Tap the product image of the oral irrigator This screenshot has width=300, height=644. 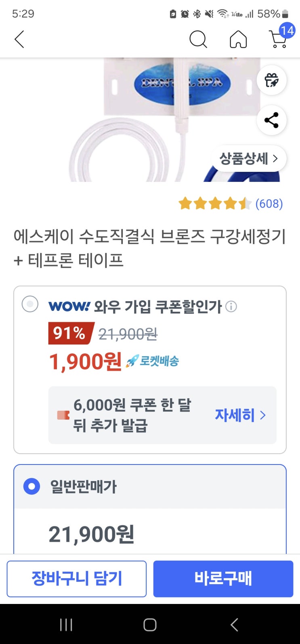pos(162,121)
